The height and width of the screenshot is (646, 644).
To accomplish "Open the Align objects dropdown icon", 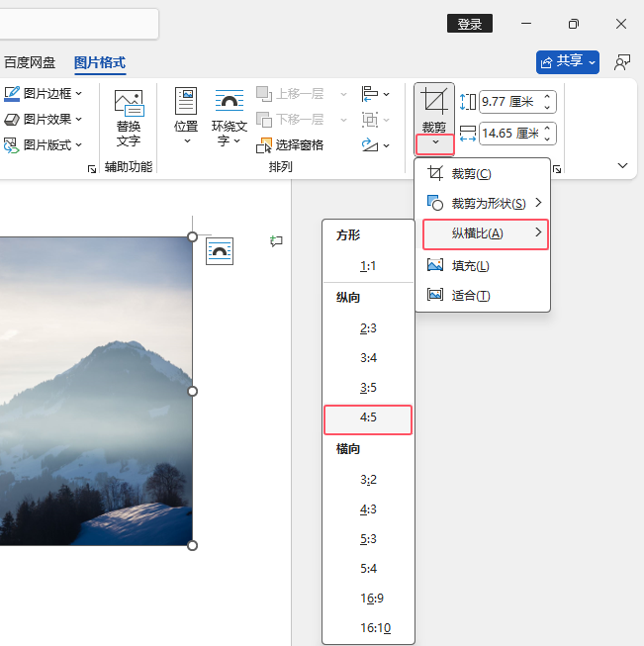I will pyautogui.click(x=375, y=94).
